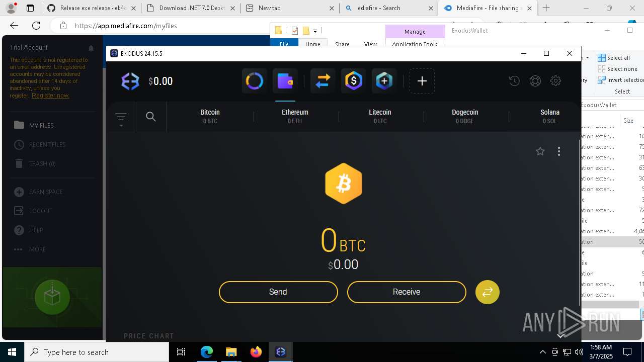Viewport: 644px width, 362px height.
Task: Open Share ribbon tab in Explorer
Action: 342,44
